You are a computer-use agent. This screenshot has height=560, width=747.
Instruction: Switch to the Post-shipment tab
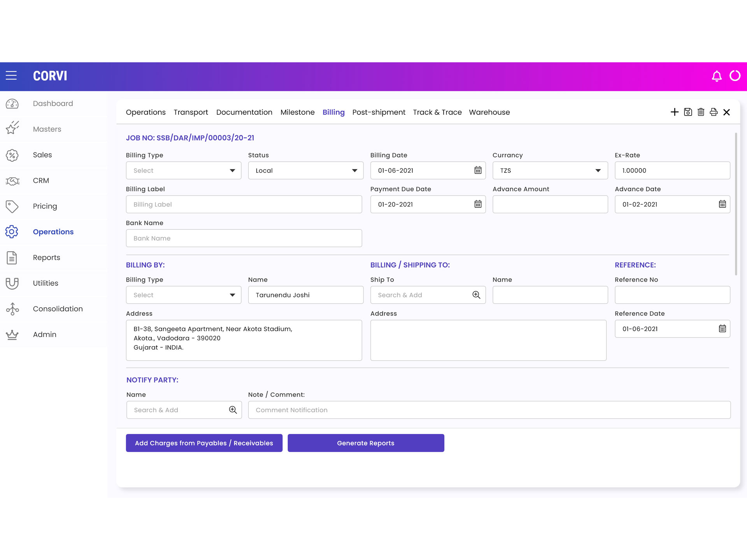tap(379, 112)
